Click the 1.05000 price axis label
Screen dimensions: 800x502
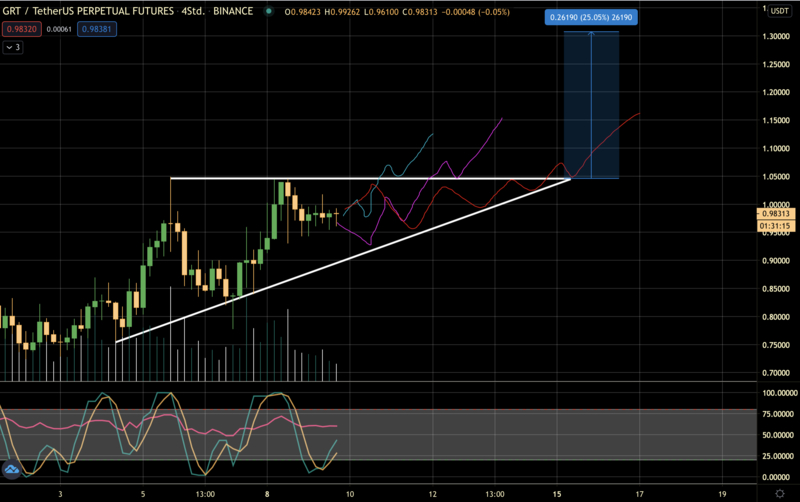click(x=776, y=177)
